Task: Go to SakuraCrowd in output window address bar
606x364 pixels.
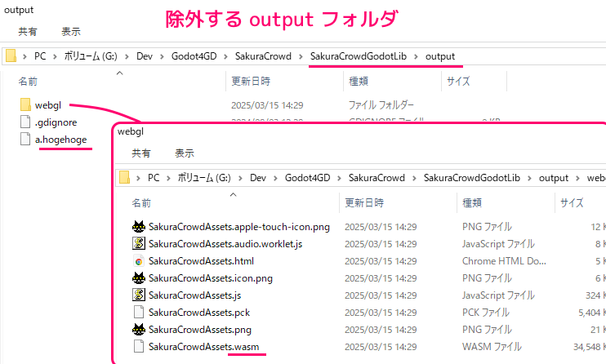Action: pos(262,55)
